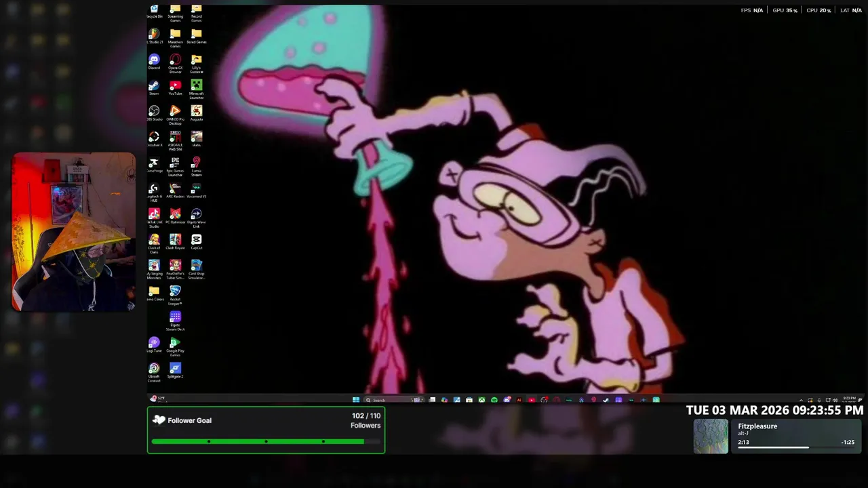Open OWN3D Pro Desktop shortcut
The image size is (868, 488).
[x=175, y=115]
